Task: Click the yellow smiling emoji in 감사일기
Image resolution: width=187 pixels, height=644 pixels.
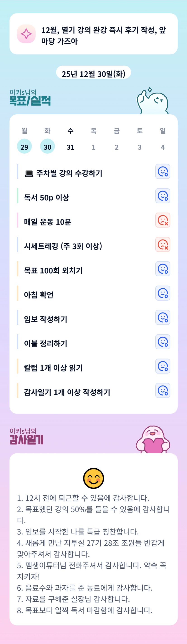Action: (93, 478)
